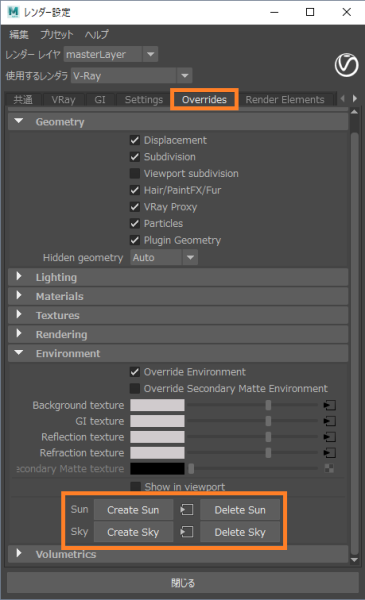Toggle Hair/PaintFX/Fur checkbox
Image resolution: width=365 pixels, height=600 pixels.
[135, 190]
